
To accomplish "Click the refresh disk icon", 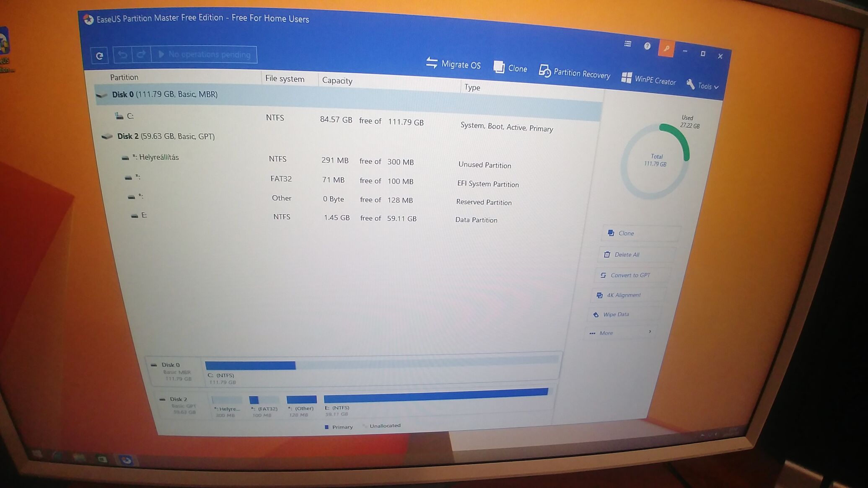I will (x=100, y=55).
